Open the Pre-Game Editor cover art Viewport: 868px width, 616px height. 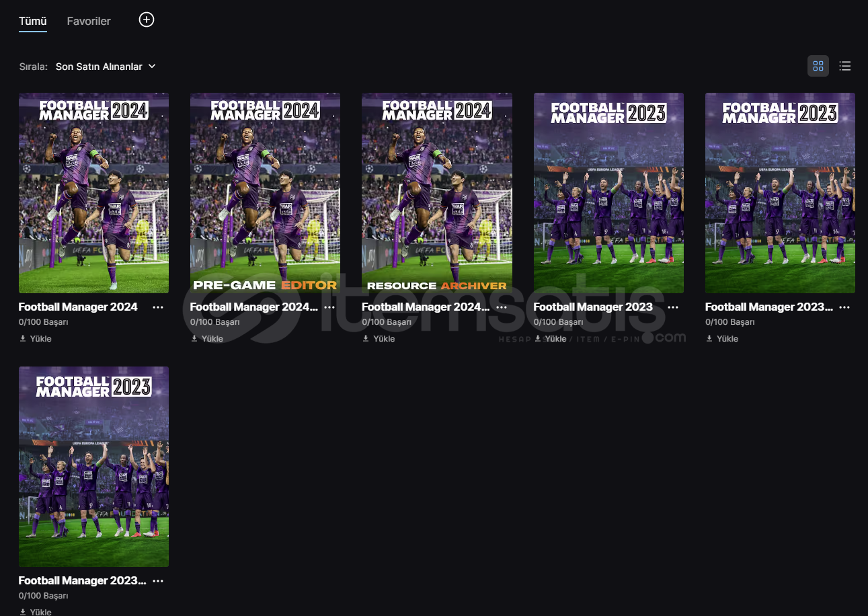click(x=265, y=193)
